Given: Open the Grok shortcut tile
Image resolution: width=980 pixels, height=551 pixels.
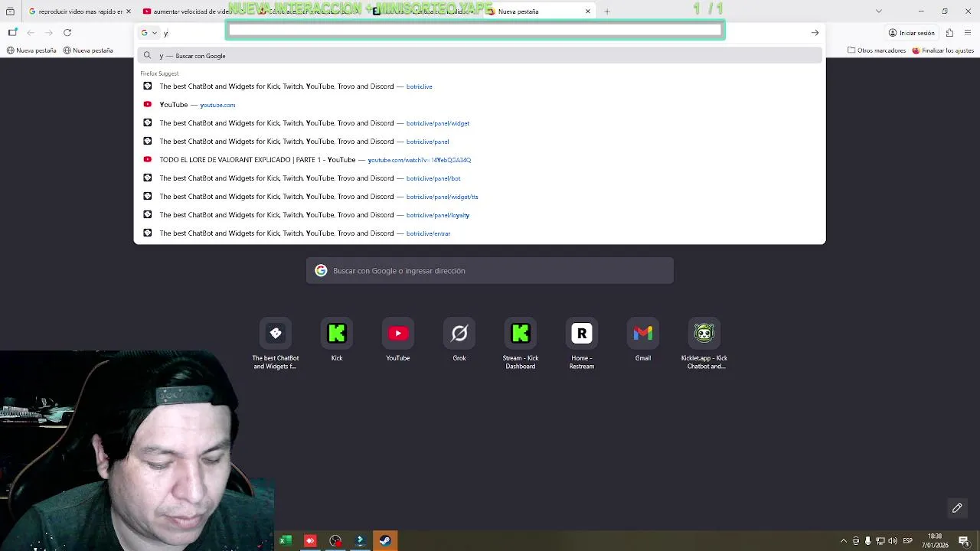Looking at the screenshot, I should click(459, 341).
